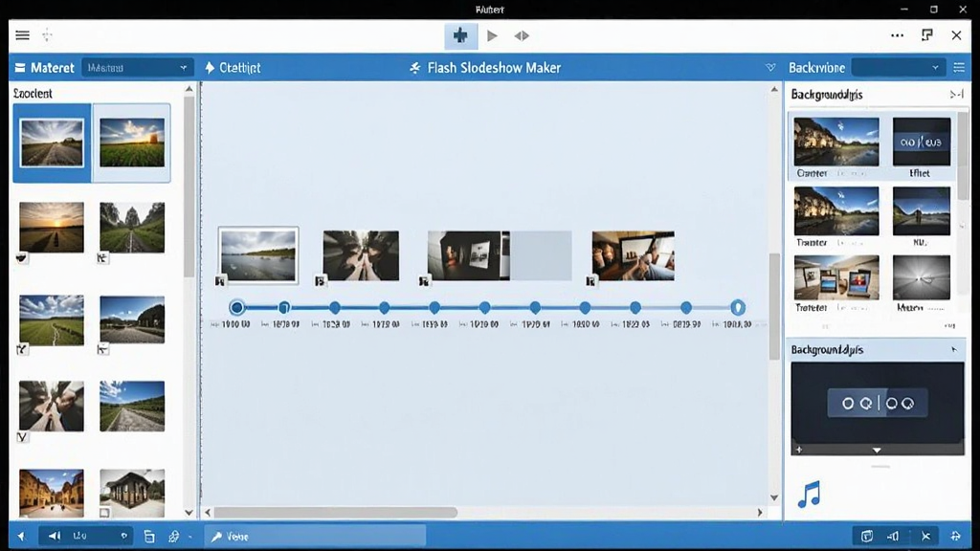980x551 pixels.
Task: Open the Backvione dropdown combo box
Action: click(x=898, y=68)
